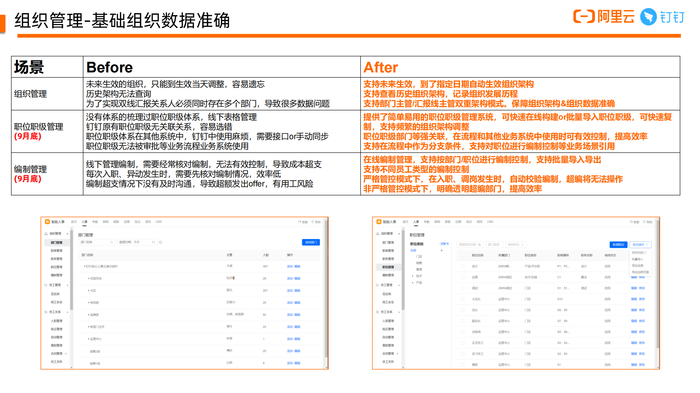
Task: Collapse the 员工管理 sidebar section in the left screenshot
Action: coord(68,285)
